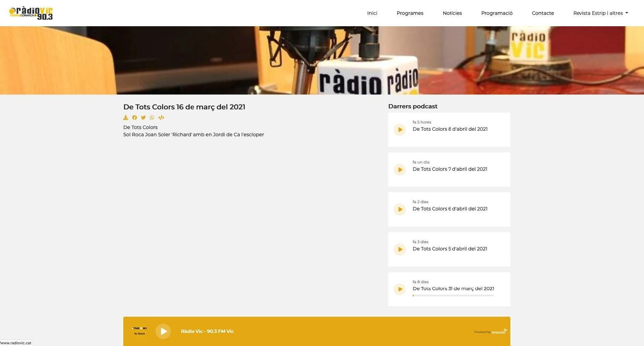Share the episode on Twitter

(x=143, y=118)
